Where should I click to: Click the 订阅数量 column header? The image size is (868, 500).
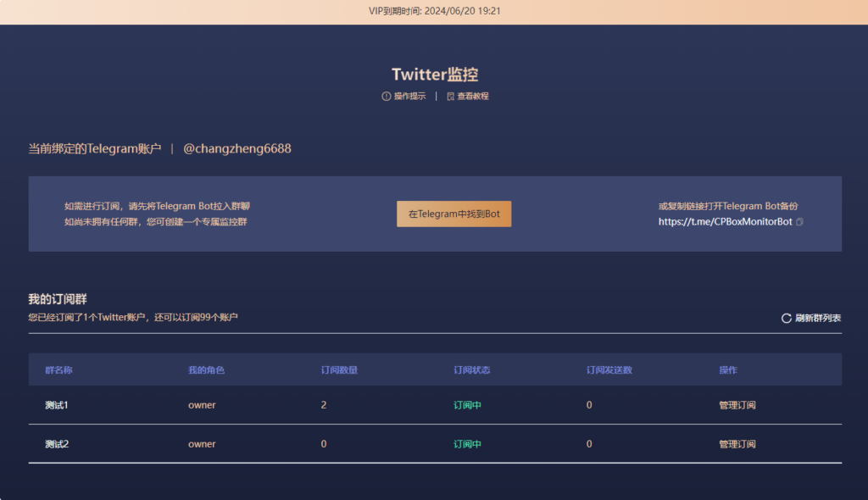pos(339,369)
